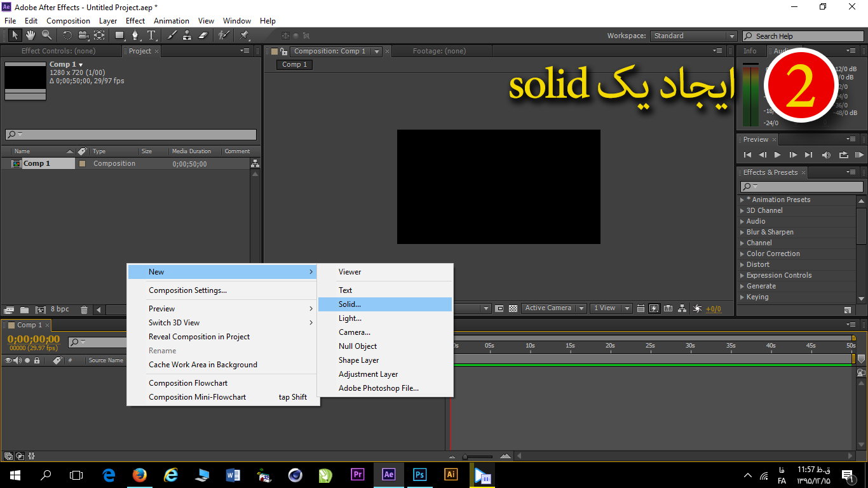Select the Roto Brush tool
Image resolution: width=868 pixels, height=488 pixels.
(224, 36)
